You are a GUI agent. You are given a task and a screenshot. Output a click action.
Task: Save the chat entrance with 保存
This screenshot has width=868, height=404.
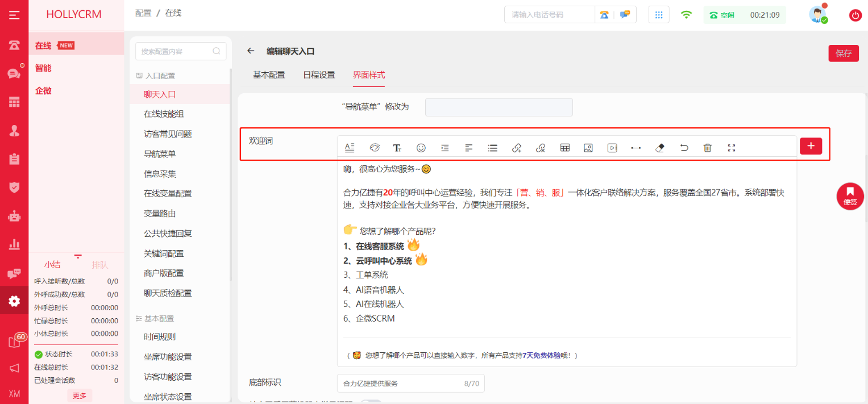pyautogui.click(x=844, y=53)
